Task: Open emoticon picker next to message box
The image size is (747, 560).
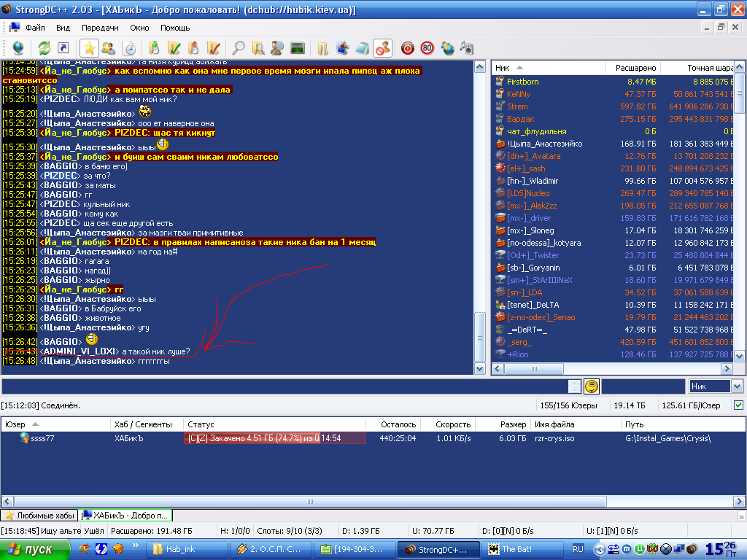Action: point(592,386)
